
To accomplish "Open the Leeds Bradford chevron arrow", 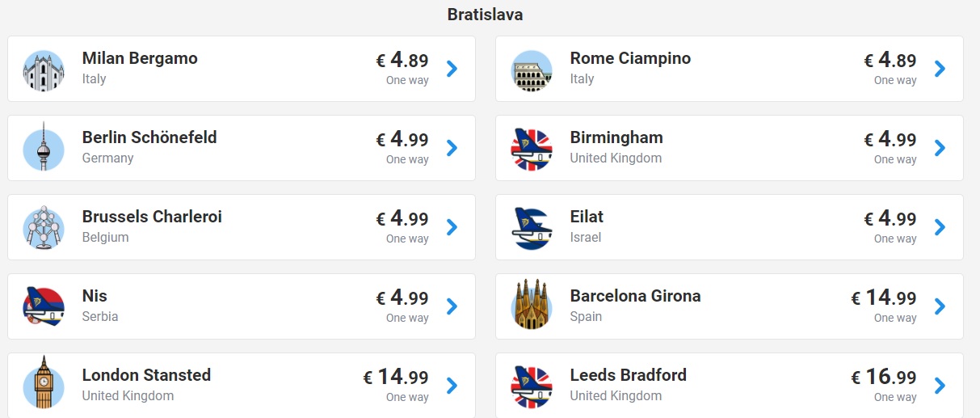I will [x=940, y=386].
